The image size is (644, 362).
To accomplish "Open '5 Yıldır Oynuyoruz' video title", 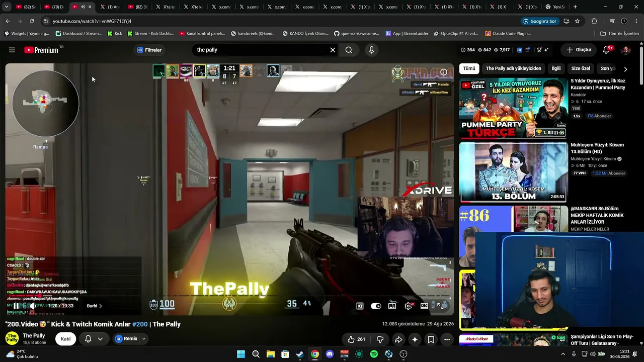I will click(x=598, y=84).
